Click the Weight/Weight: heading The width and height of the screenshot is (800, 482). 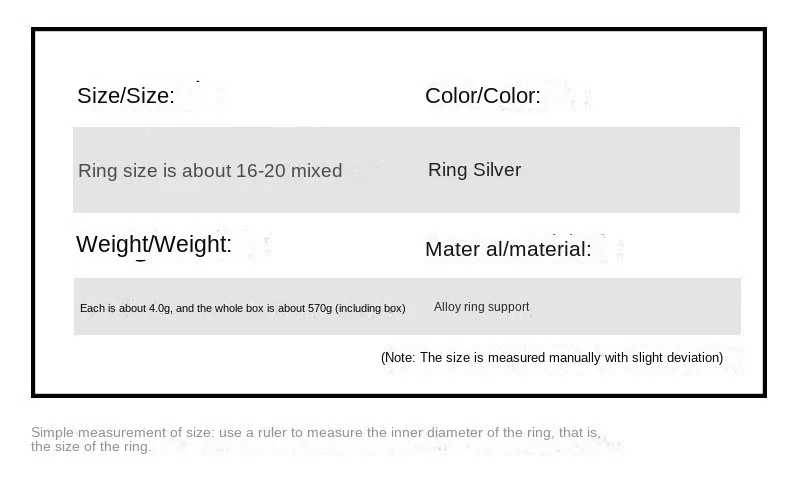click(153, 244)
